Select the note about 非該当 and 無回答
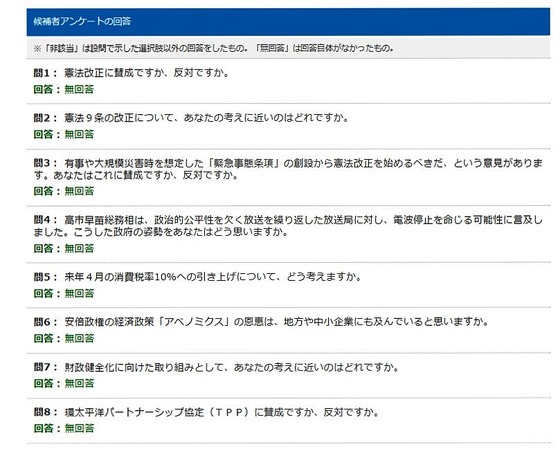Viewport: 560px width, 451px height. point(214,48)
